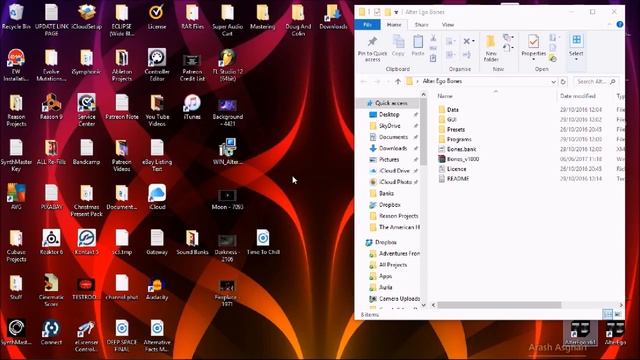Click the New folder ribbon button
This screenshot has width=640, height=360.
[491, 48]
